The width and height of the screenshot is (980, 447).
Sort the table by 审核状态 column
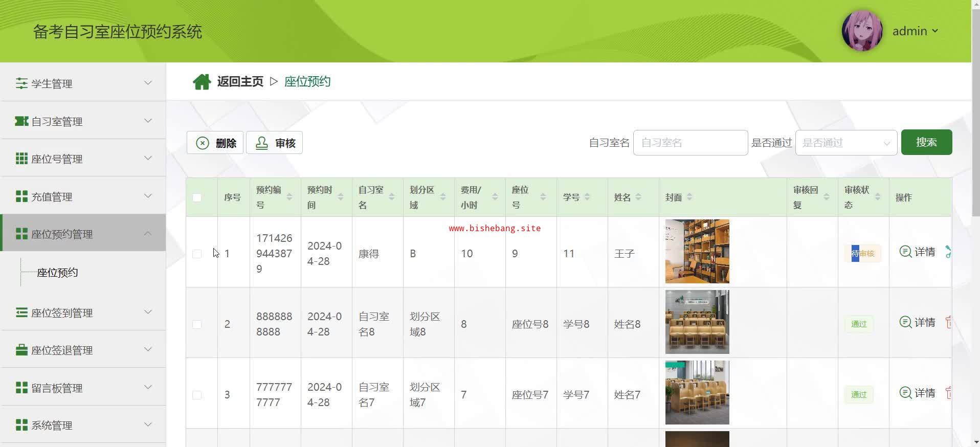tap(878, 197)
